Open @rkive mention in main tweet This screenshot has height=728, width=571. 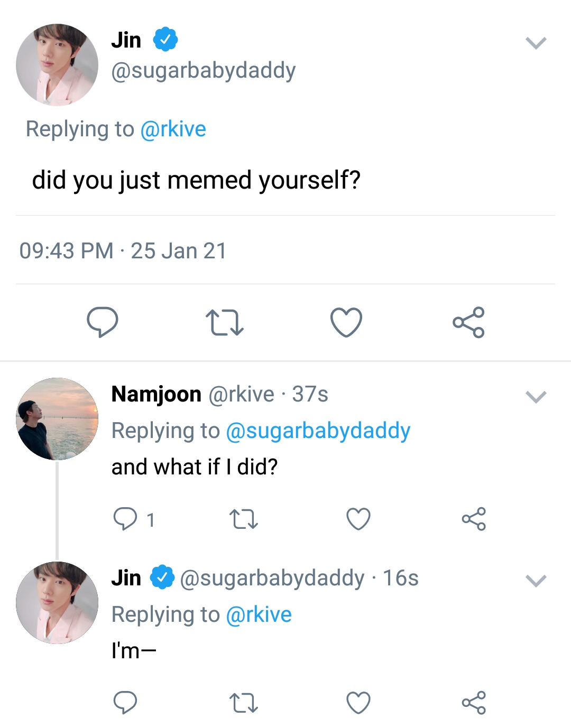click(x=173, y=129)
